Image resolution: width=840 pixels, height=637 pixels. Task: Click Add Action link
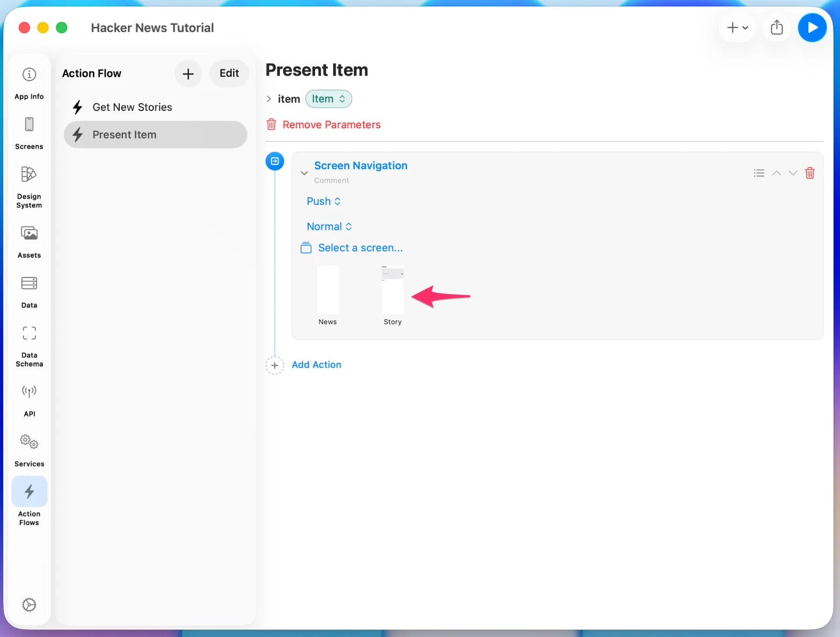(x=316, y=364)
